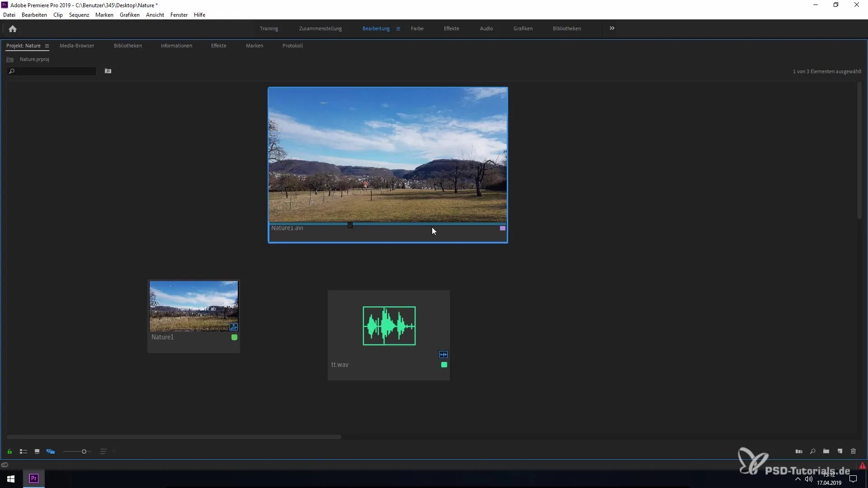This screenshot has height=488, width=868.
Task: Open the Bibliotheken panel tab
Action: (128, 46)
